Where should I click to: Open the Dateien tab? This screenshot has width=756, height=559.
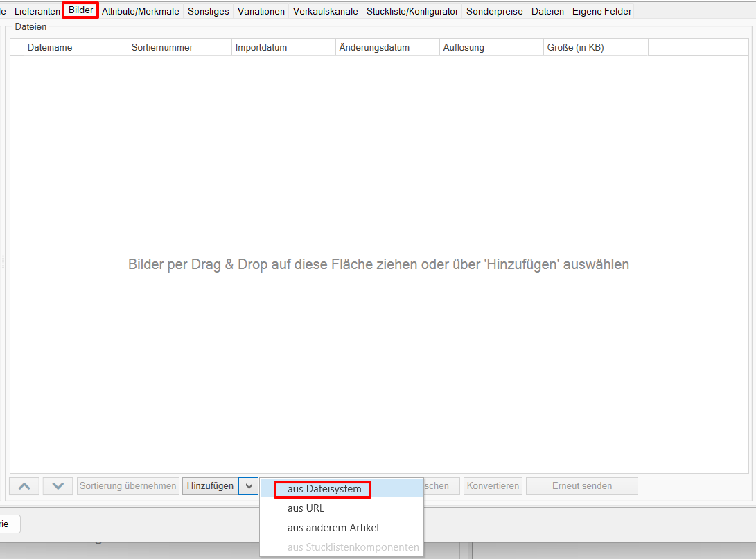(547, 11)
